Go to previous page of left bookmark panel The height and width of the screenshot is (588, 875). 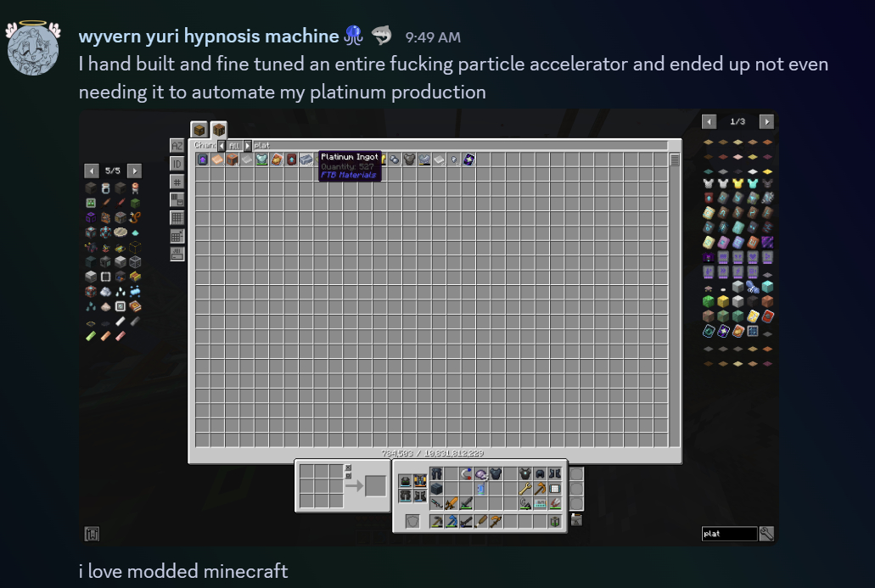tap(90, 171)
